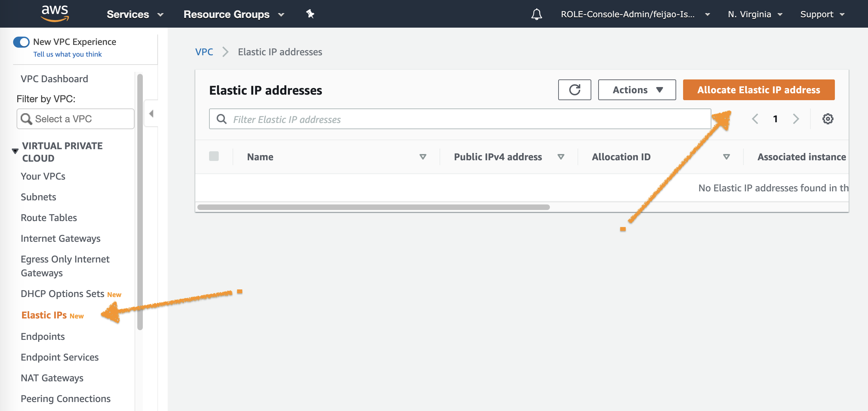The image size is (868, 411).
Task: Collapse the side navigation panel
Action: click(151, 114)
